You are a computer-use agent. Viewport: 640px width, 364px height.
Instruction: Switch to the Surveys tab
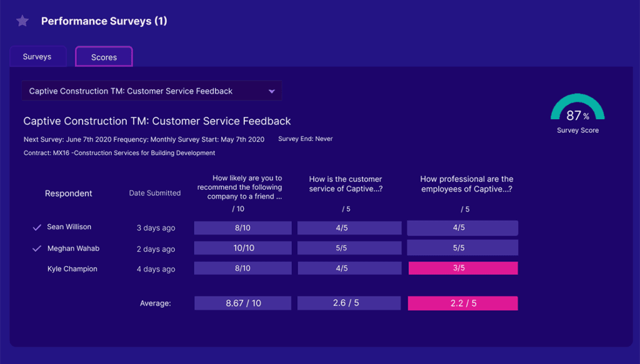(x=37, y=57)
